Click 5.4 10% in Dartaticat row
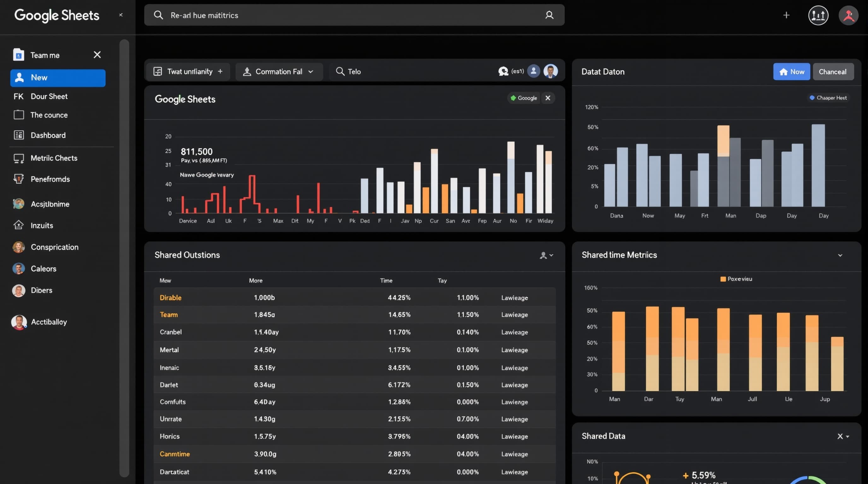 pos(265,472)
